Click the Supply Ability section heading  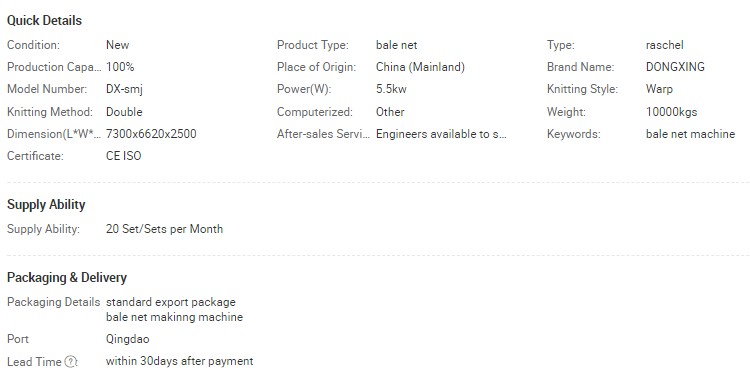(x=46, y=205)
